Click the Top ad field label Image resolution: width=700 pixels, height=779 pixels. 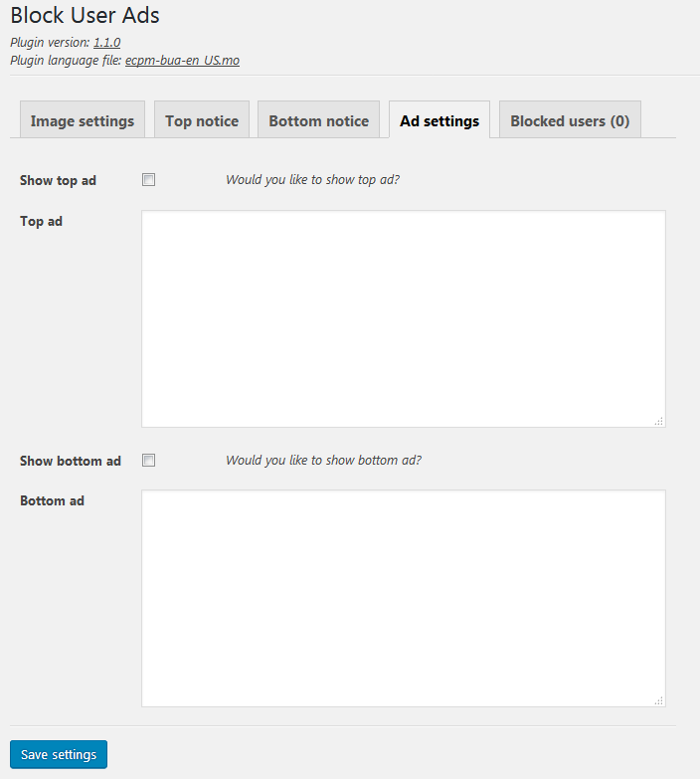(41, 221)
